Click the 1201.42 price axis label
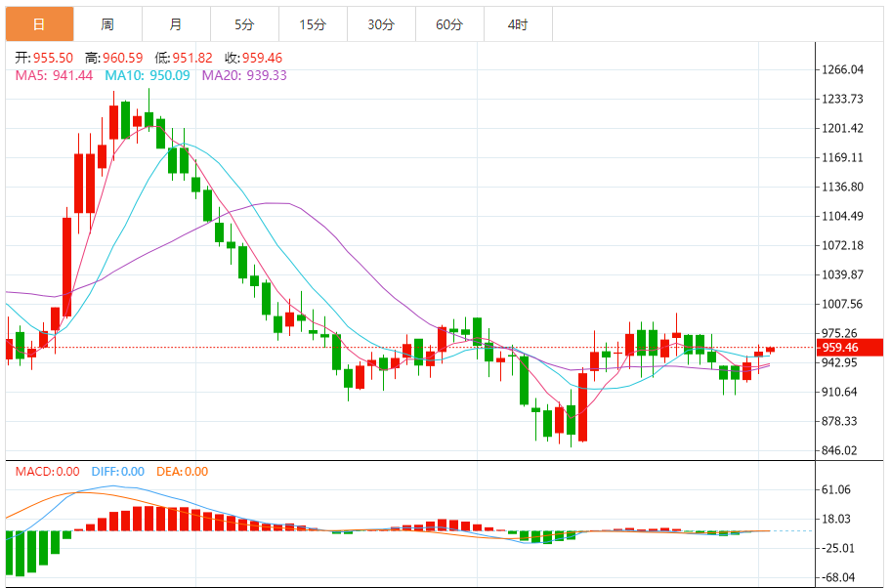This screenshot has width=891, height=588. 842,128
